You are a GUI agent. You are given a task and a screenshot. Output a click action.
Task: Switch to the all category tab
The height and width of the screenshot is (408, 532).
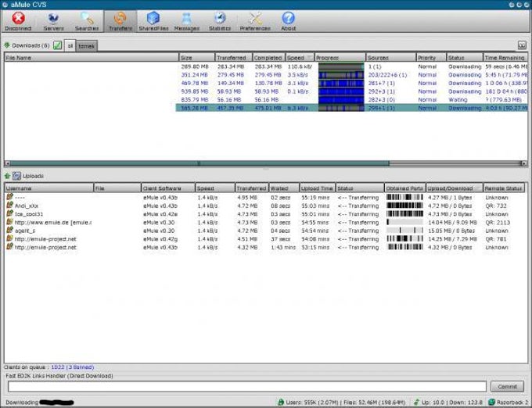pyautogui.click(x=70, y=46)
